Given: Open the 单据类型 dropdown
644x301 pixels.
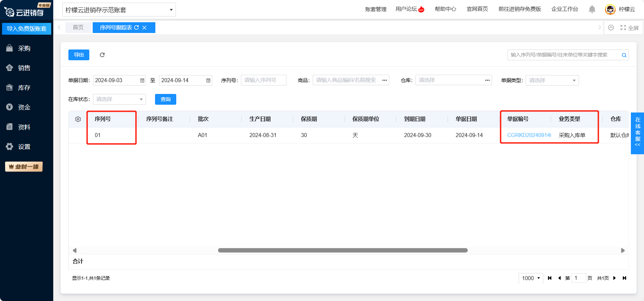Looking at the screenshot, I should 552,80.
